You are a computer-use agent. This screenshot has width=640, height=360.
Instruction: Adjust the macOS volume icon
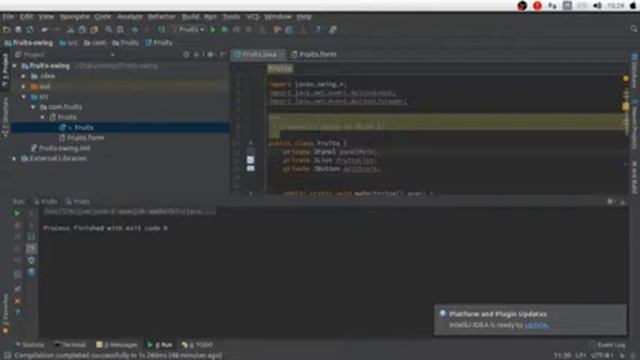pyautogui.click(x=597, y=6)
